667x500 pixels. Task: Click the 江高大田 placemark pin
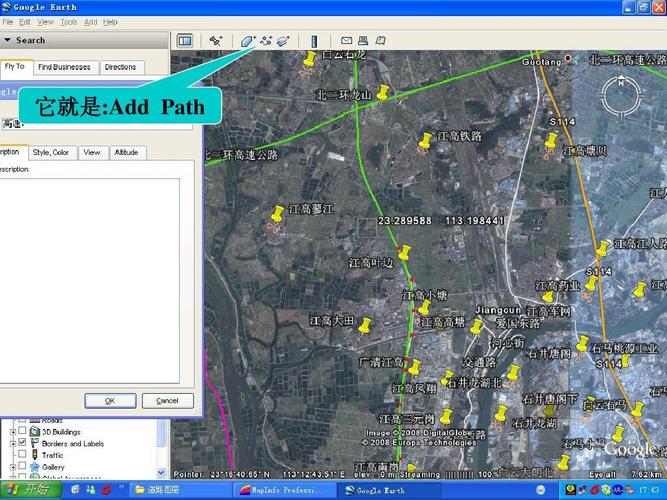pos(365,326)
